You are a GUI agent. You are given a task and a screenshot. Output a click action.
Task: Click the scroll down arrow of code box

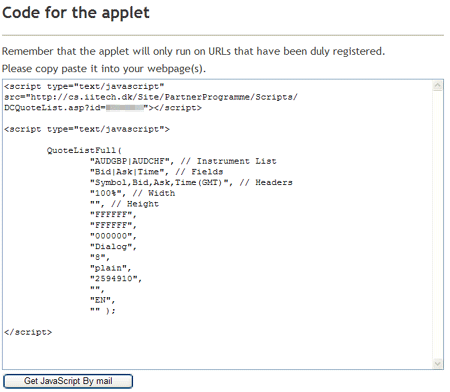[x=437, y=363]
